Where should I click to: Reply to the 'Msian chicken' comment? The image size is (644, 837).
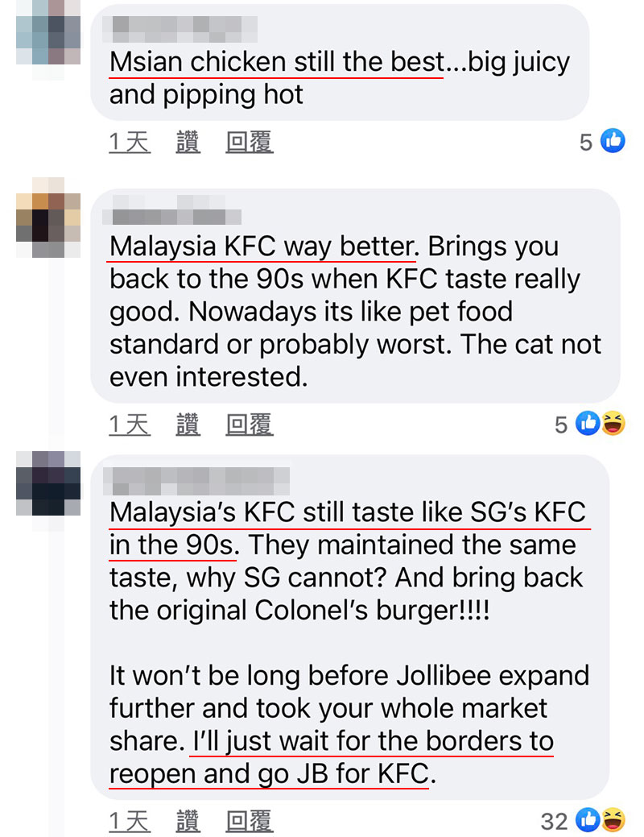(250, 142)
